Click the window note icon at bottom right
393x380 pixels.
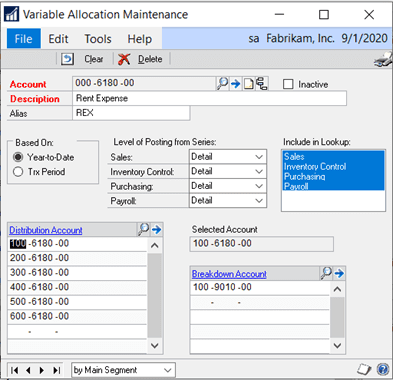(x=364, y=369)
